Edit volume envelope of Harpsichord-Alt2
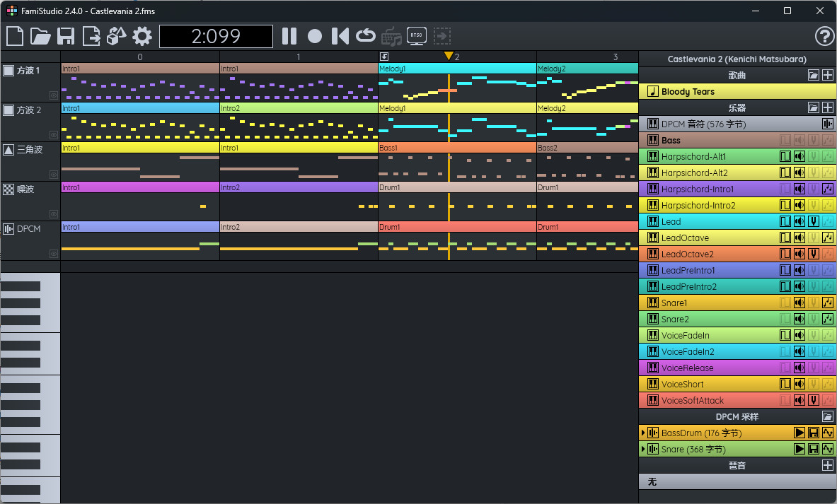 pyautogui.click(x=799, y=172)
